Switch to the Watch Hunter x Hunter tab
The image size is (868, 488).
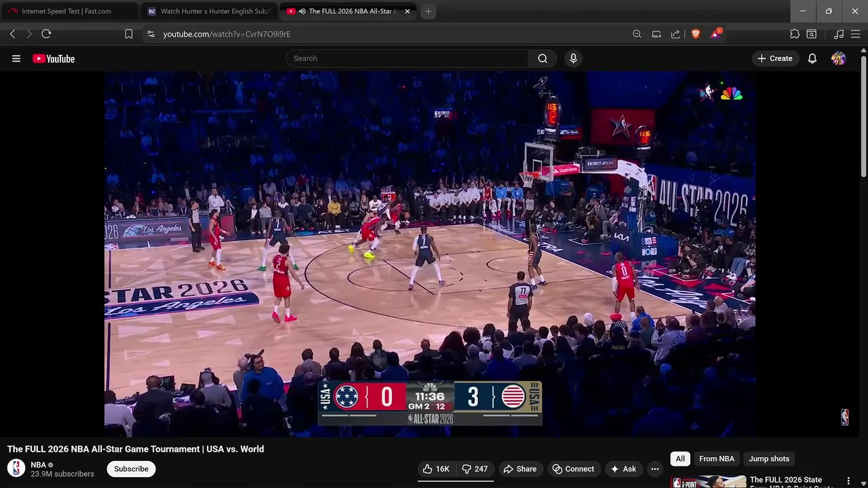tap(208, 12)
